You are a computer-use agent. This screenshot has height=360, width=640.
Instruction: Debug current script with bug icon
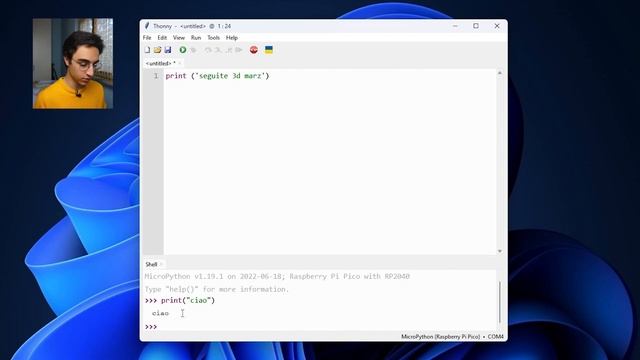[193, 50]
